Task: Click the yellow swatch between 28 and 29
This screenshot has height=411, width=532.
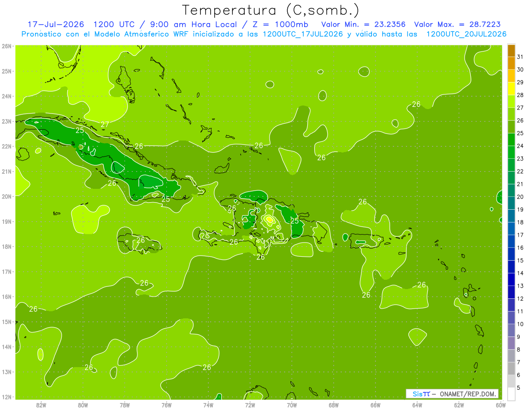Action: pyautogui.click(x=511, y=88)
